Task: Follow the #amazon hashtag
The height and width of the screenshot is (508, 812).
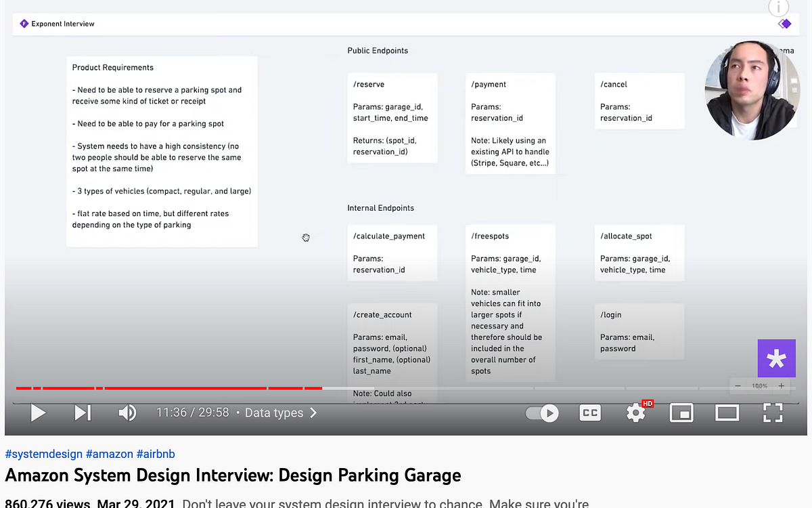Action: (110, 453)
